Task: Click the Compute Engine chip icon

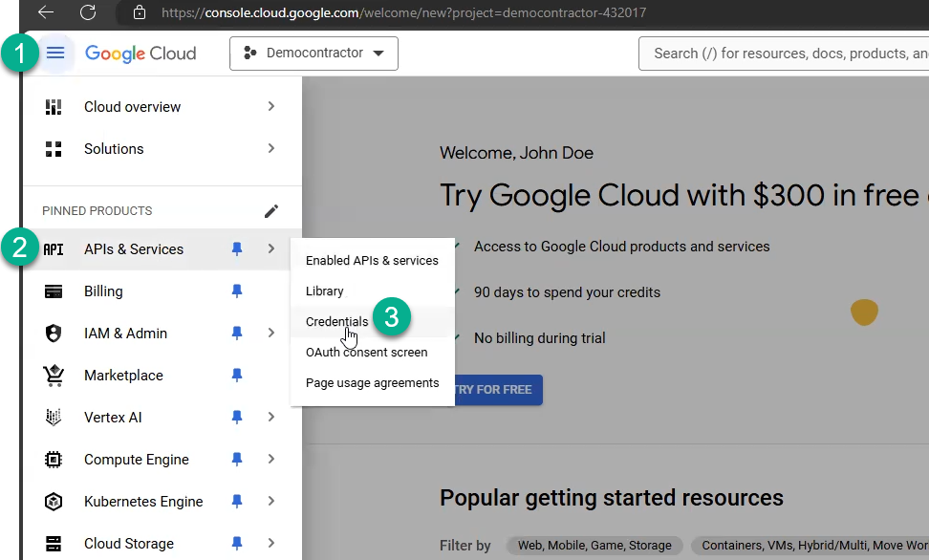Action: pos(54,460)
